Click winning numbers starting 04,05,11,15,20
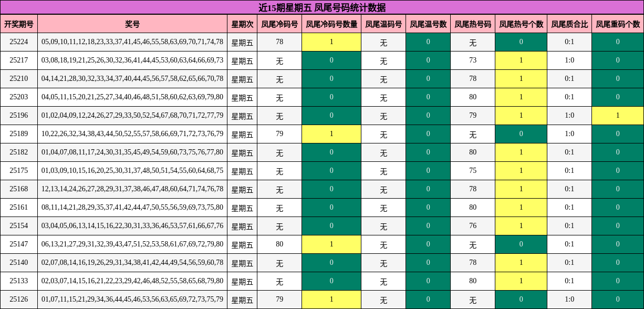Screen dimensions: 644x309 pyautogui.click(x=132, y=97)
